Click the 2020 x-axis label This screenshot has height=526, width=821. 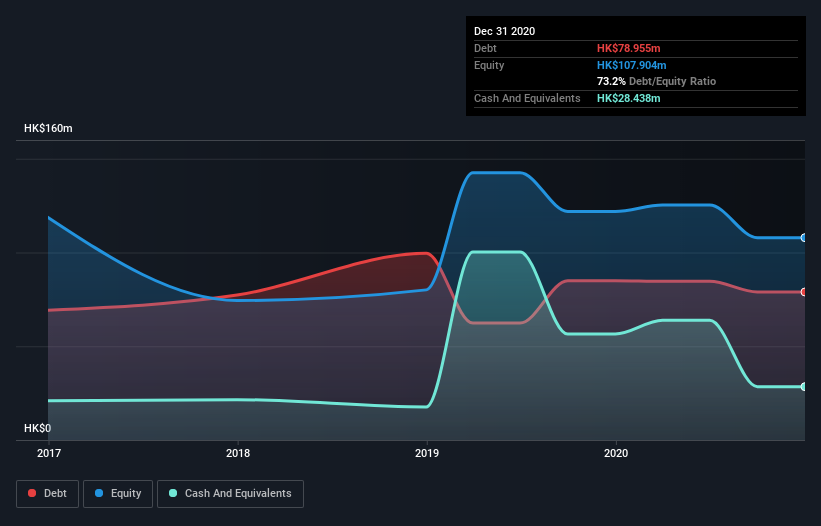point(616,453)
